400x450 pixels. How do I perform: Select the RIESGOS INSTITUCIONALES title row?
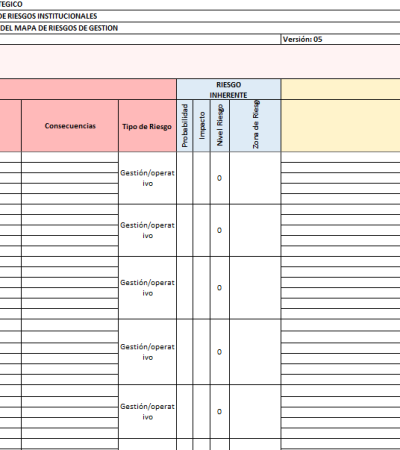[x=200, y=16]
